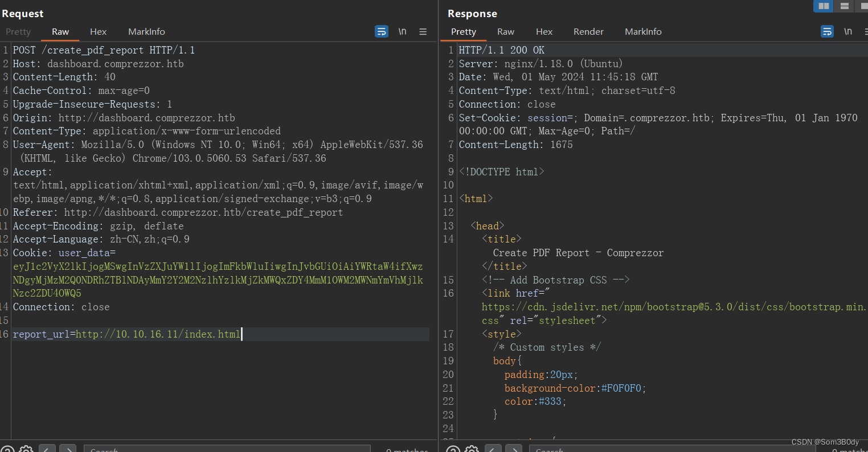Click the 'Accept-Encoding: gzip, deflate' header
Image resolution: width=868 pixels, height=452 pixels.
pos(98,226)
